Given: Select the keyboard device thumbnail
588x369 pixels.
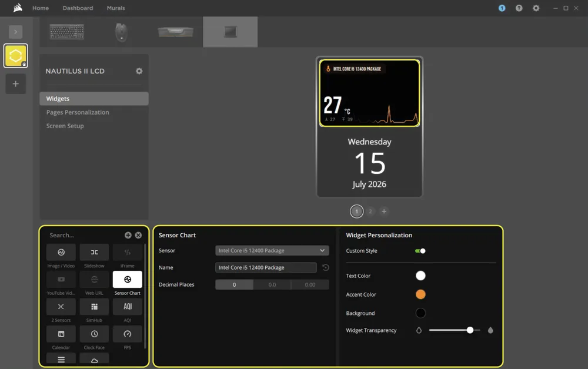Looking at the screenshot, I should click(67, 32).
